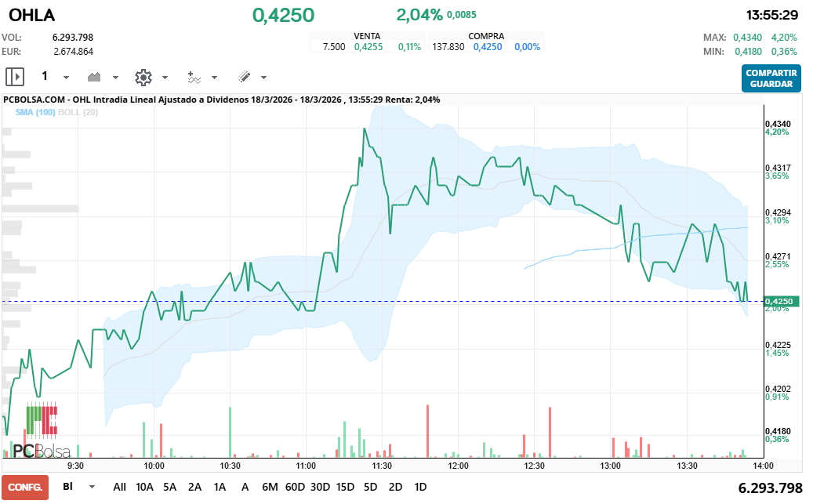Screen dimensions: 813x504
Task: Click the GUARDAR button
Action: click(771, 83)
